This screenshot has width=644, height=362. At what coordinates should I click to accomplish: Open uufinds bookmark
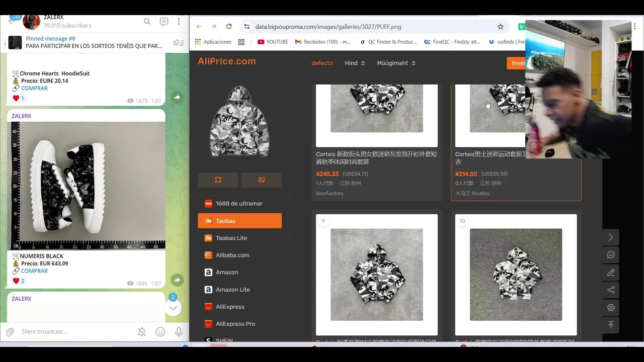coord(506,42)
